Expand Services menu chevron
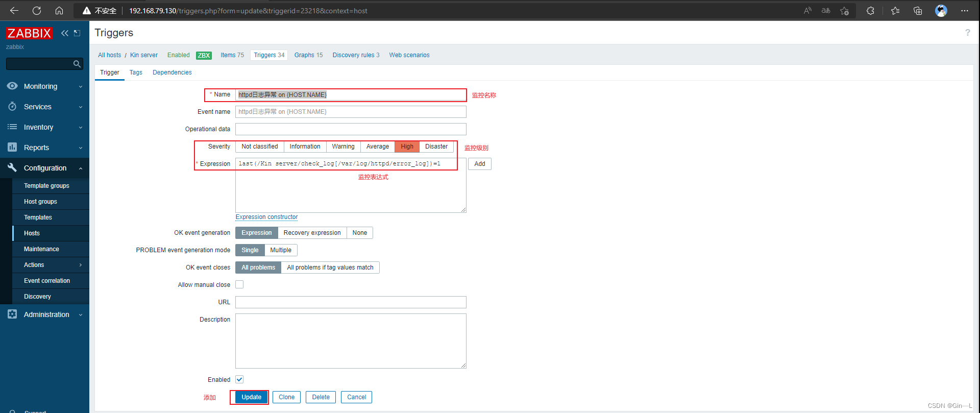 (x=81, y=107)
